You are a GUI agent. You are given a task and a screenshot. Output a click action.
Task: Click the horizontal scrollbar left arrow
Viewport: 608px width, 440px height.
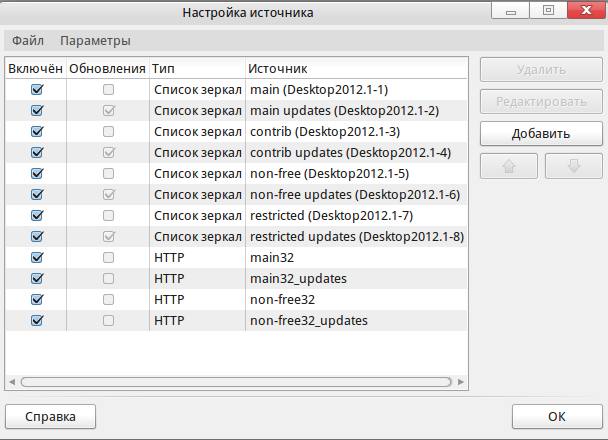click(12, 381)
